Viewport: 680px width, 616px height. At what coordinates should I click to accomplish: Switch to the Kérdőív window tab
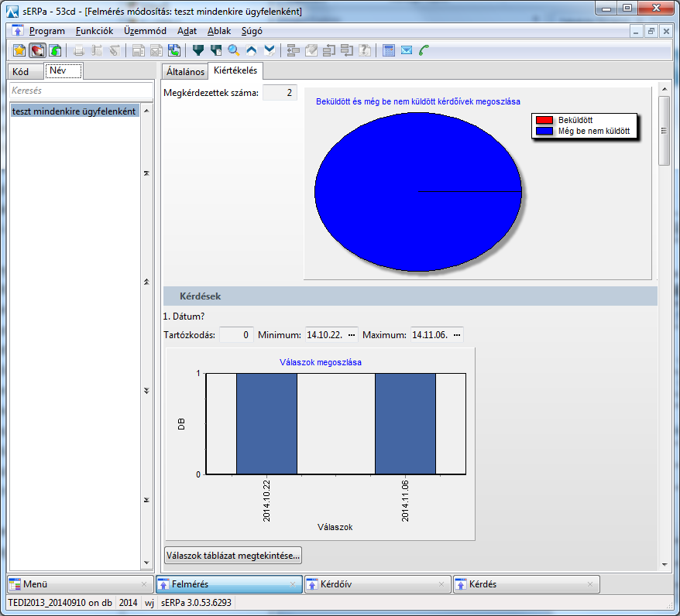tap(376, 584)
